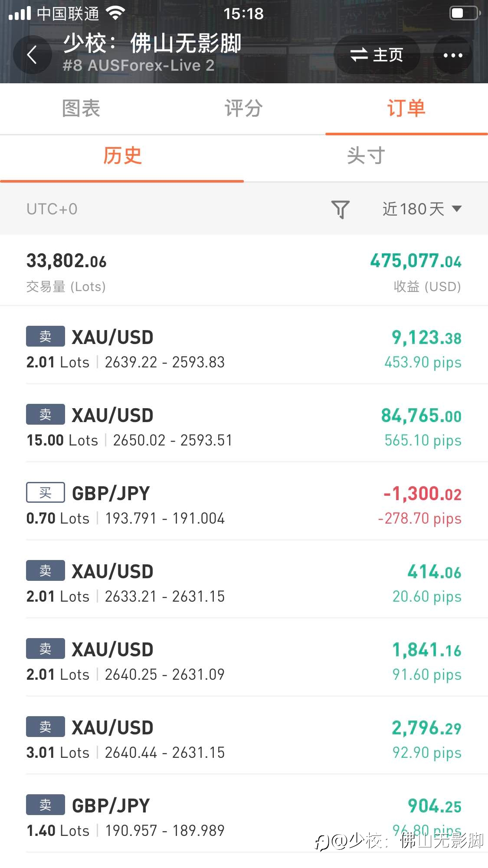Tap the 主页 switch button

tap(377, 55)
